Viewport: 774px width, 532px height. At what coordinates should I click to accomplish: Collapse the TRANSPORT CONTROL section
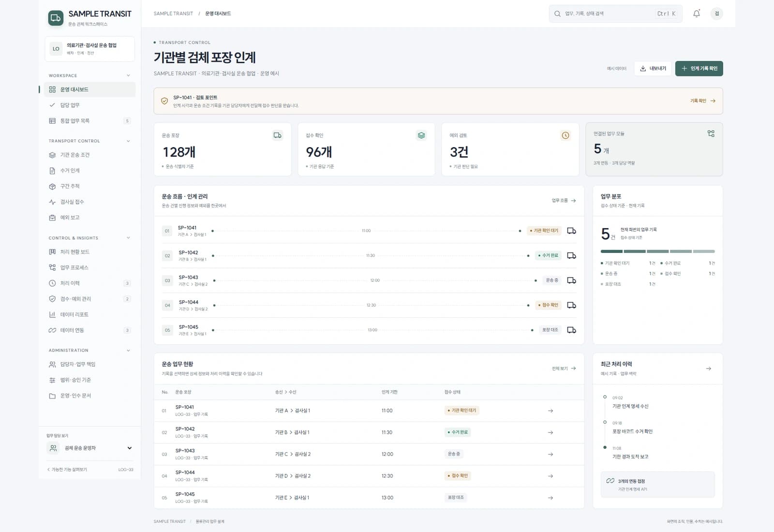click(128, 141)
